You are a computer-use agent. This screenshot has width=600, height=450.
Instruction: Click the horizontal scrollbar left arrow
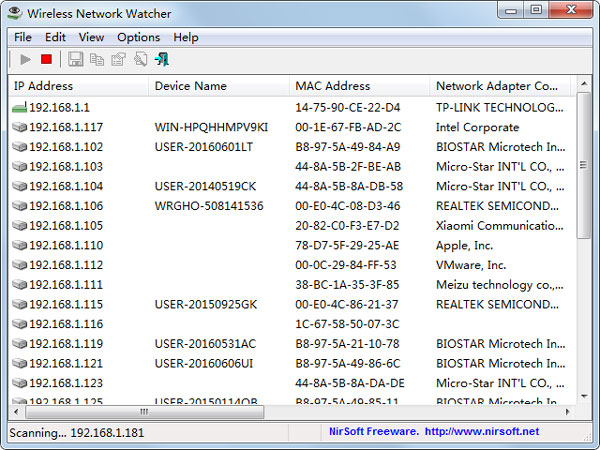tap(16, 412)
